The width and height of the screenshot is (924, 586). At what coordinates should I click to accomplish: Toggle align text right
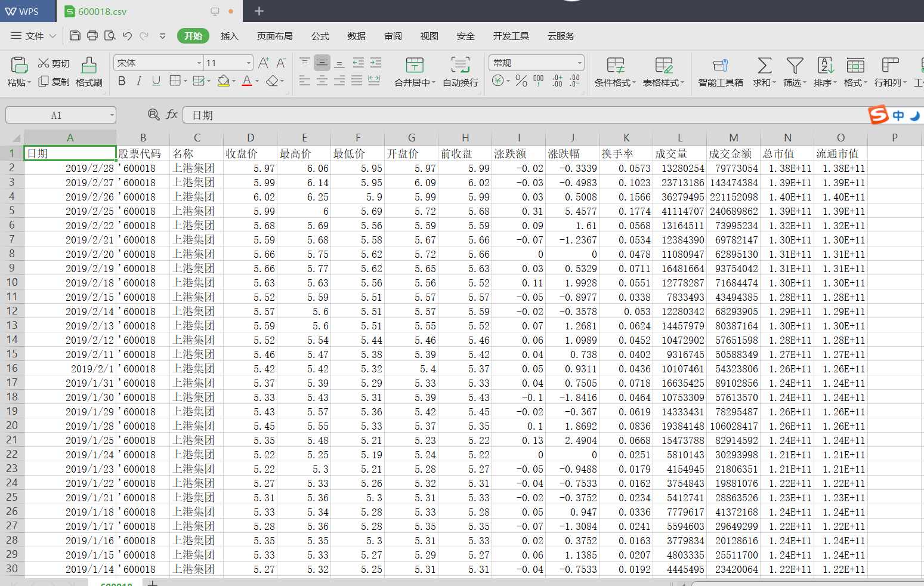(x=339, y=81)
